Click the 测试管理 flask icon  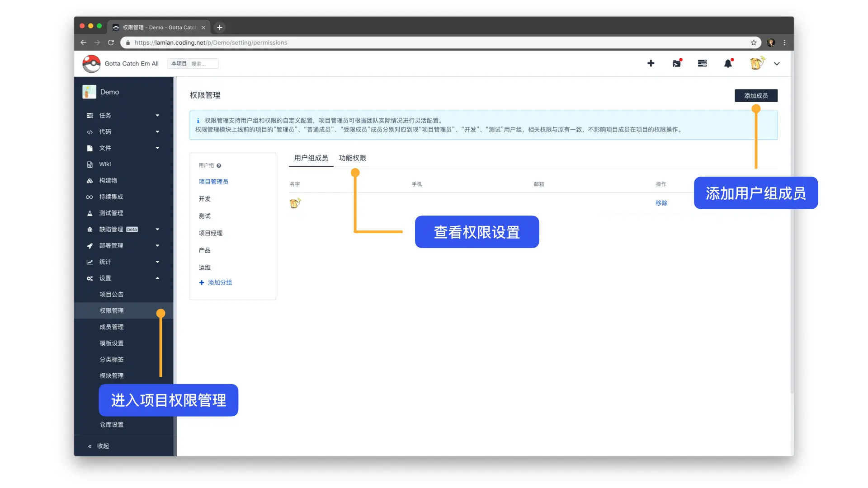coord(90,213)
